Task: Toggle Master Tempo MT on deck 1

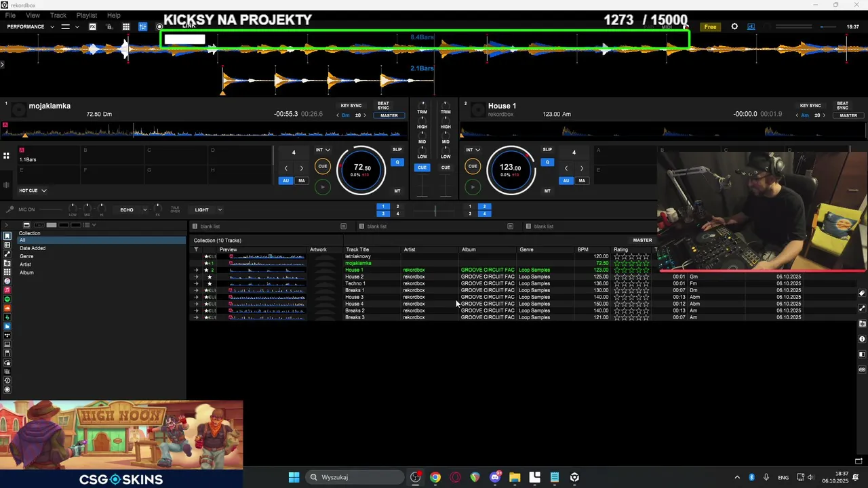Action: tap(397, 191)
